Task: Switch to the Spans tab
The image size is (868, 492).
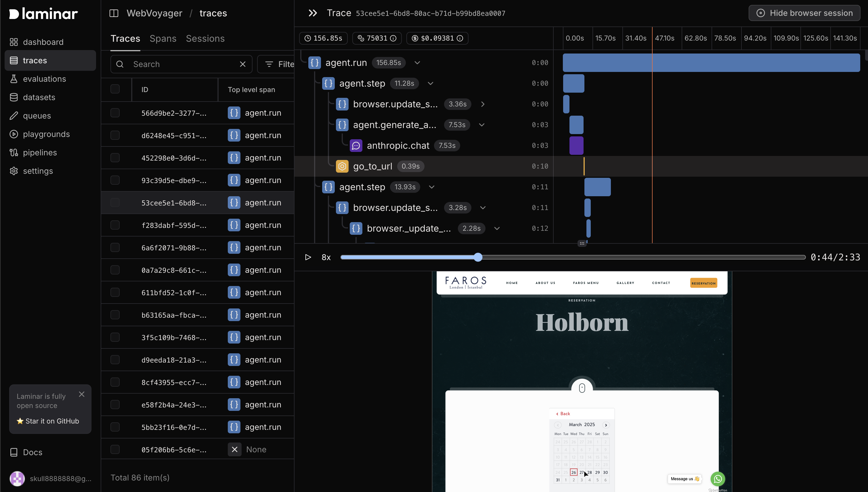Action: 163,39
